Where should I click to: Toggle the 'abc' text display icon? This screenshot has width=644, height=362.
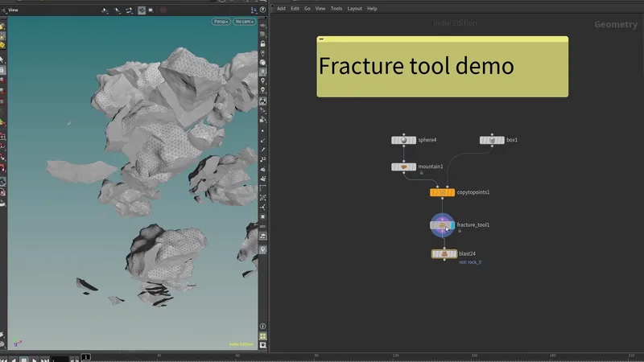pos(263,226)
